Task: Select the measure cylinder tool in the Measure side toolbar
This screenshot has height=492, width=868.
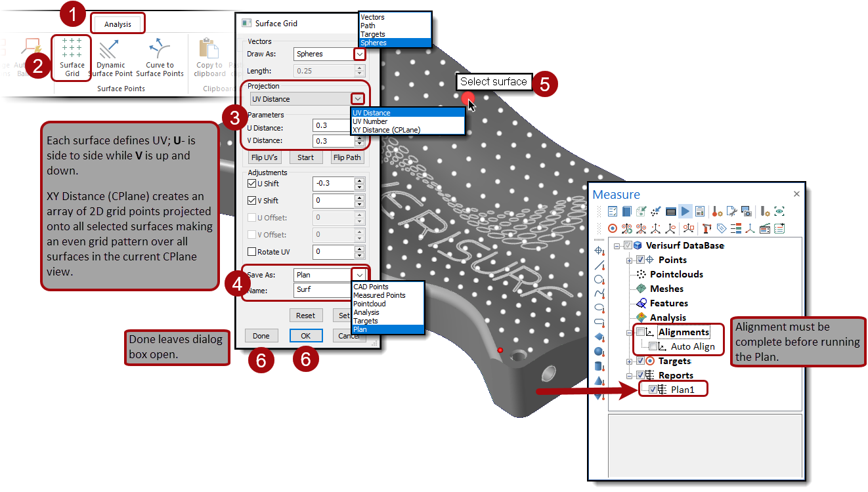Action: [x=599, y=366]
